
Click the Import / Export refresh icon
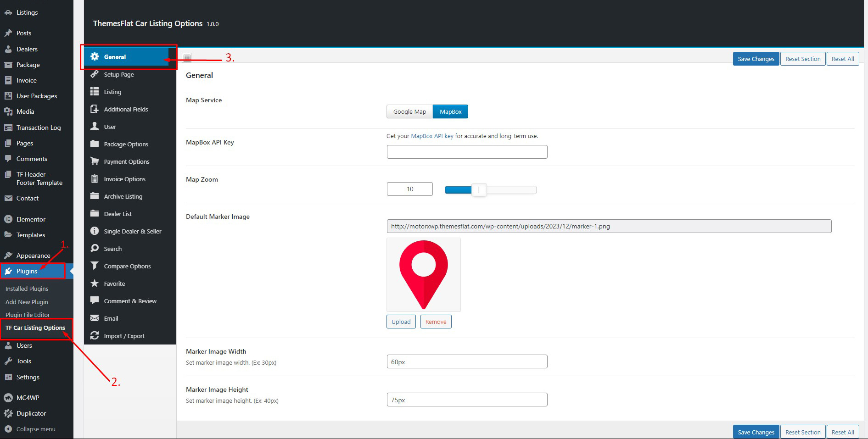click(x=95, y=335)
